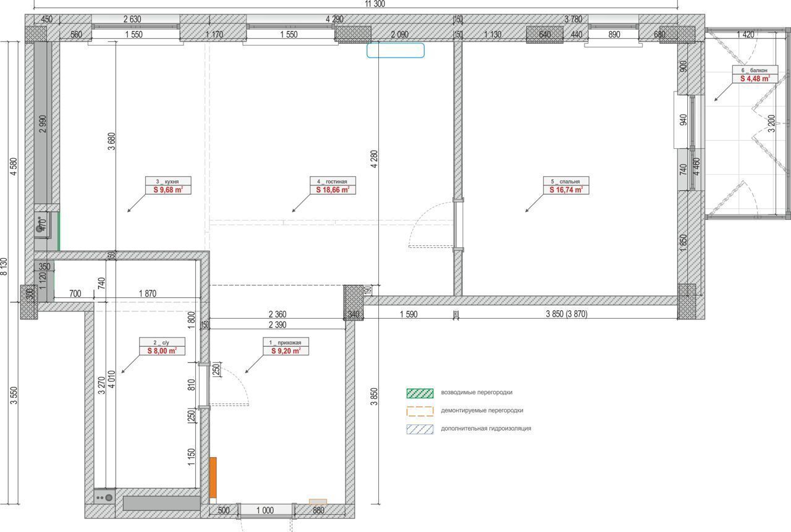This screenshot has width=791, height=532.
Task: Click the kitchen room tag '3_кухня'
Action: [168, 182]
